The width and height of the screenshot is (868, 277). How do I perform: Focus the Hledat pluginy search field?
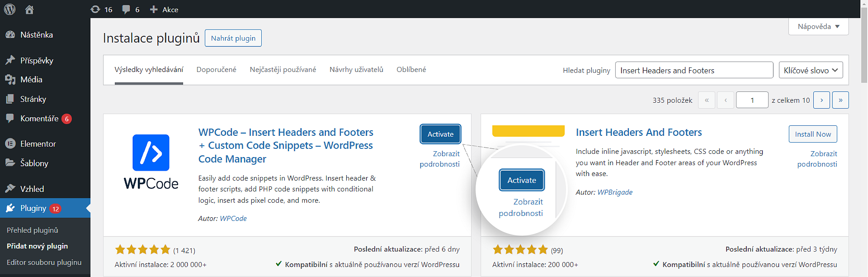coord(694,70)
